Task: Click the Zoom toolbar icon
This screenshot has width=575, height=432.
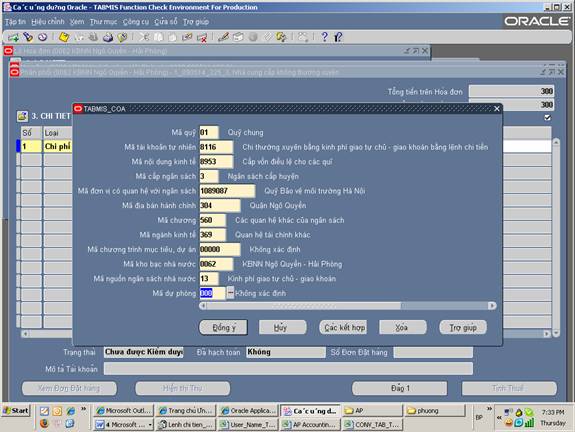Action: (238, 37)
